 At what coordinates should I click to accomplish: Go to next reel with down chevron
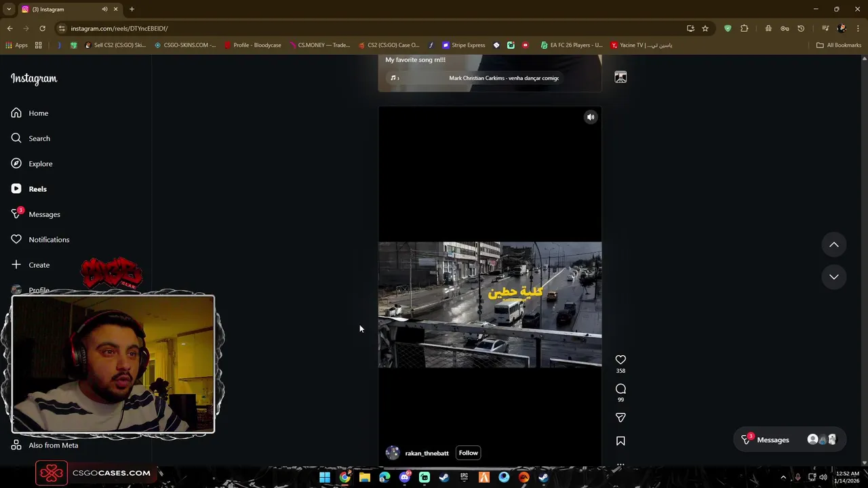[834, 277]
